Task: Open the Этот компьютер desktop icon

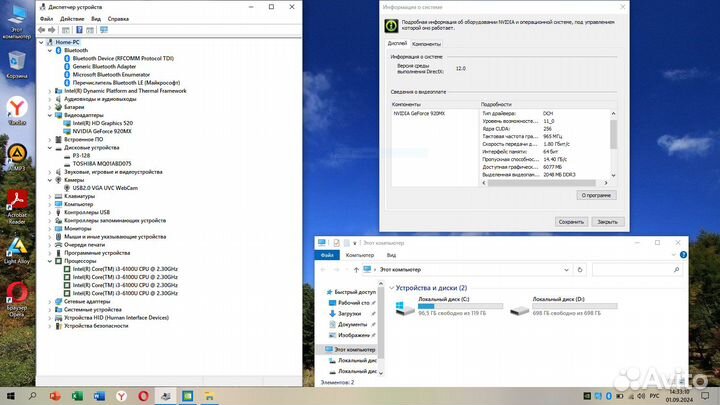Action: [17, 22]
